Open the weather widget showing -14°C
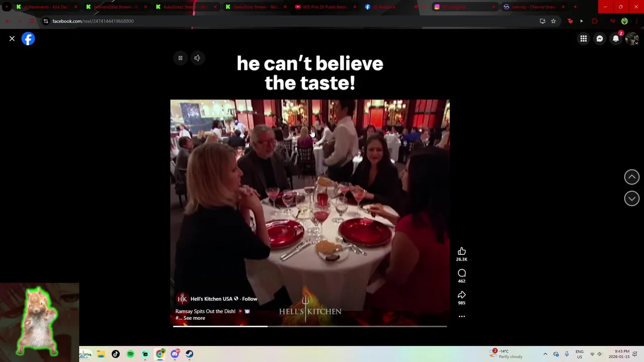This screenshot has width=644, height=362. click(x=507, y=354)
